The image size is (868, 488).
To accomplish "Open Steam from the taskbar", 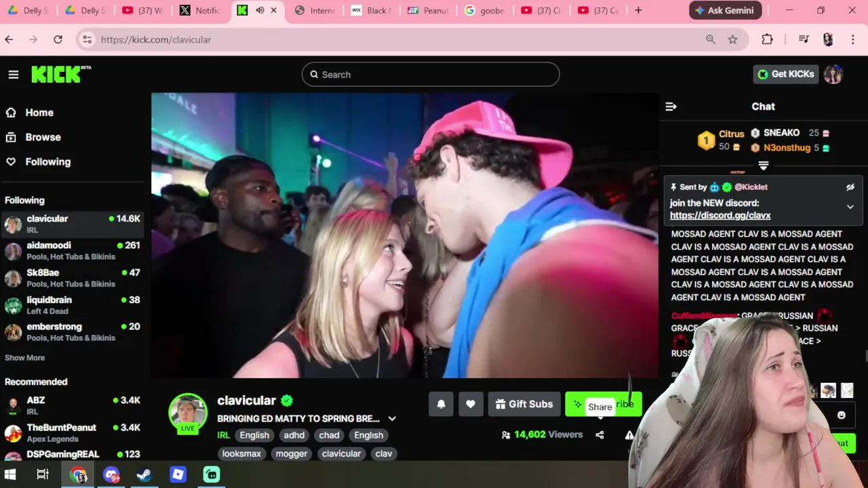I will point(144,474).
